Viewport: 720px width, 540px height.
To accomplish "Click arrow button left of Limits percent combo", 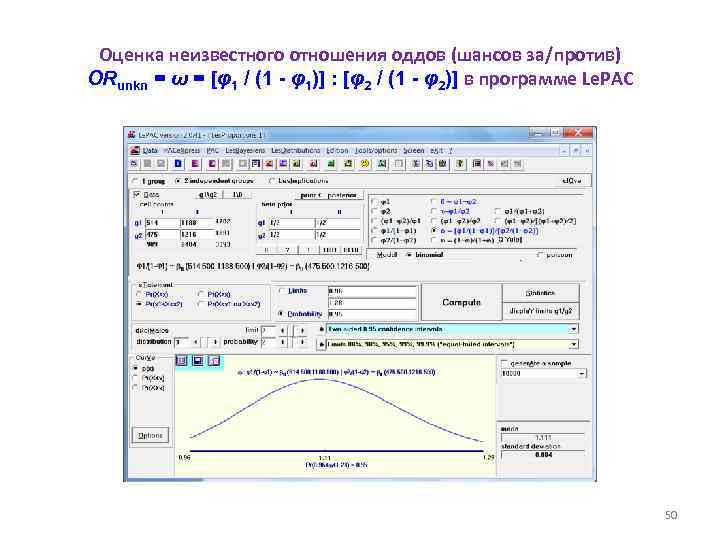I will click(321, 344).
